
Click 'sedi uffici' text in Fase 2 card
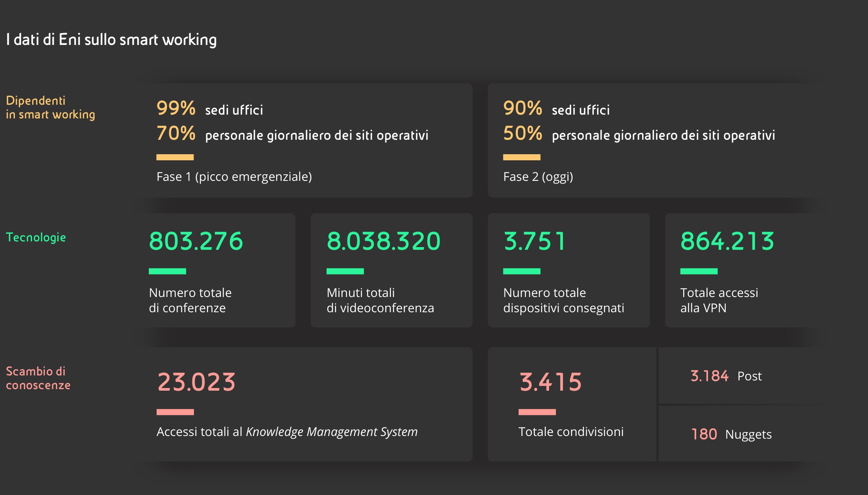pyautogui.click(x=581, y=110)
